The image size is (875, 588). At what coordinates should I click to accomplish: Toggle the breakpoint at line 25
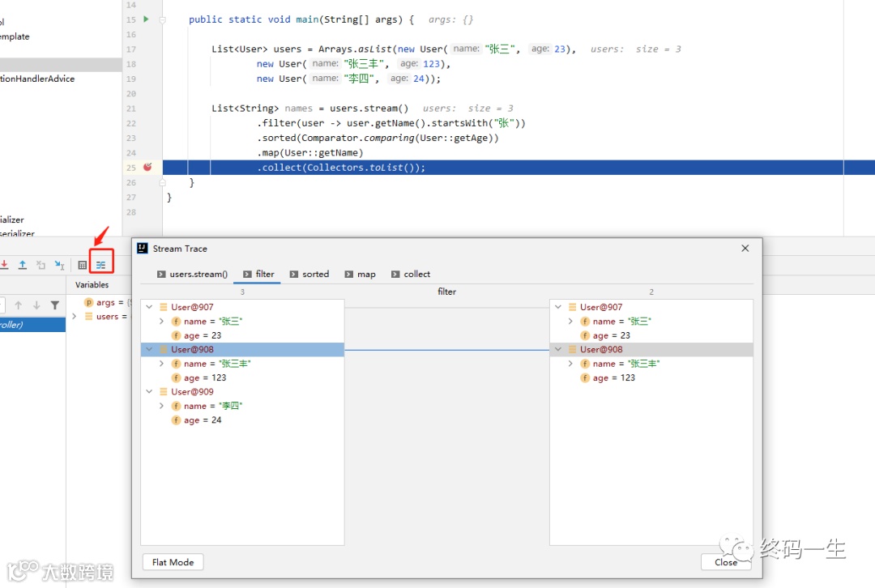[x=147, y=167]
